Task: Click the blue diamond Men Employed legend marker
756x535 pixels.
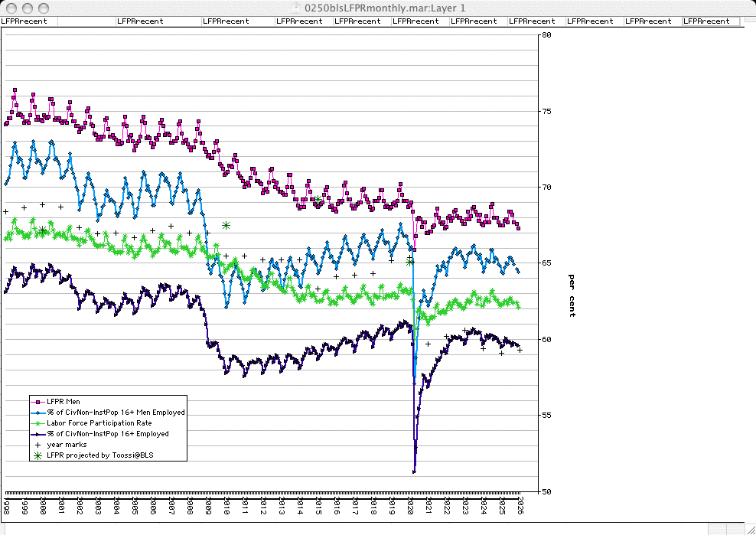Action: pos(37,412)
